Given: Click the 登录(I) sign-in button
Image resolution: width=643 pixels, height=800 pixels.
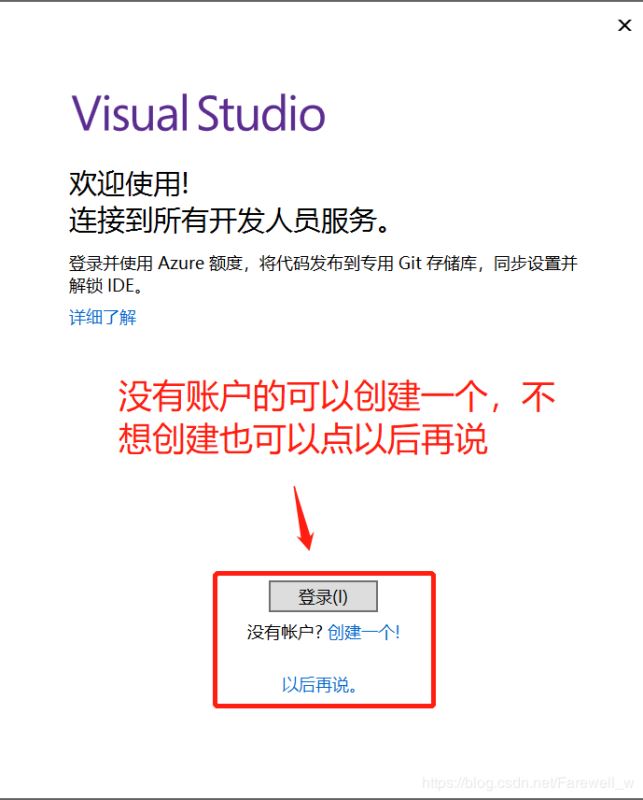Looking at the screenshot, I should click(323, 596).
